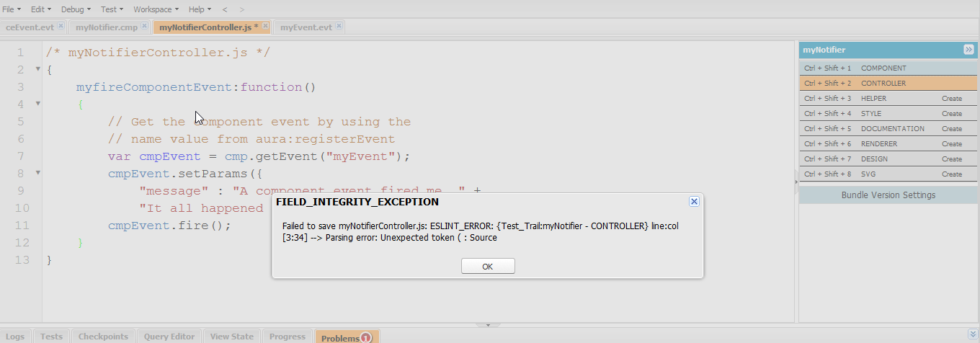This screenshot has height=343, width=980.
Task: Collapse code fold at line 2
Action: pyautogui.click(x=37, y=69)
